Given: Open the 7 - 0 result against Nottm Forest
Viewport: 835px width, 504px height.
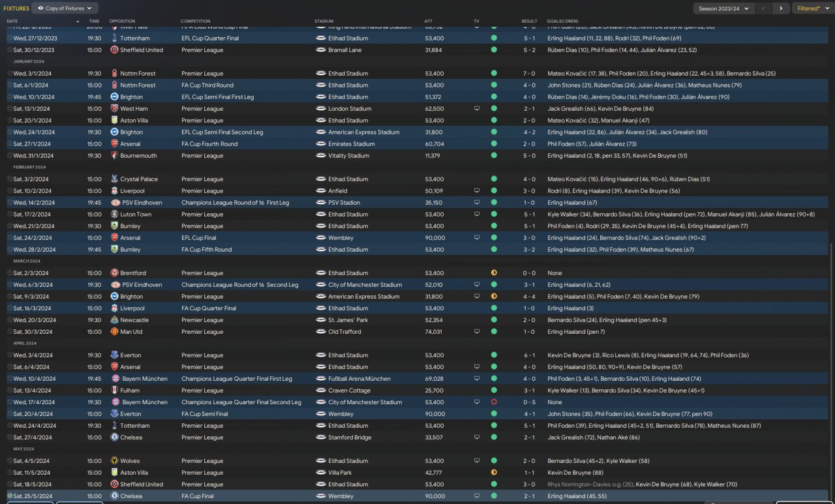Looking at the screenshot, I should [529, 74].
